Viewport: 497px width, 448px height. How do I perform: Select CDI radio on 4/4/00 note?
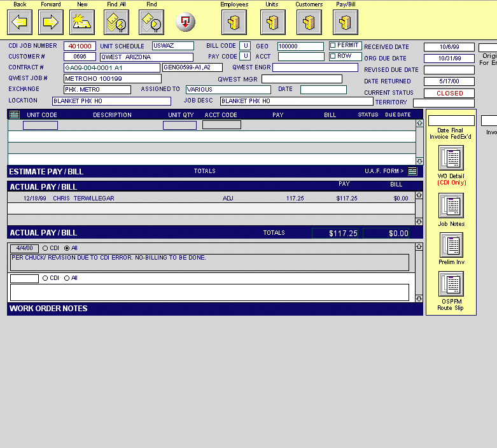click(45, 248)
